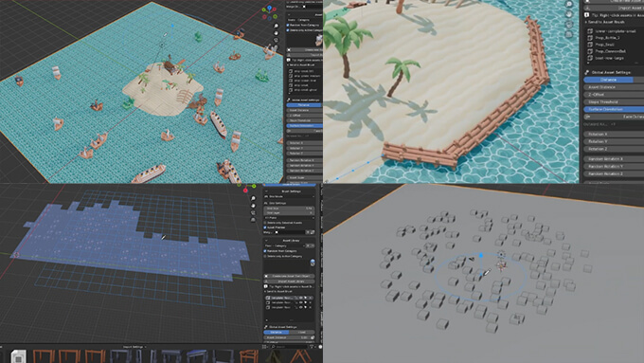Click the zoom magnifier icon in the top-left viewport
The image size is (644, 363).
point(276,26)
